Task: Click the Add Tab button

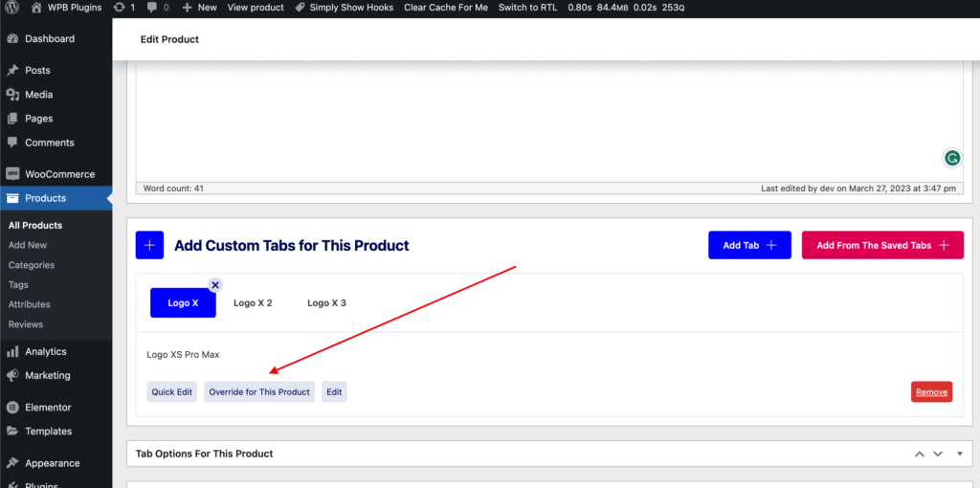Action: [x=749, y=245]
